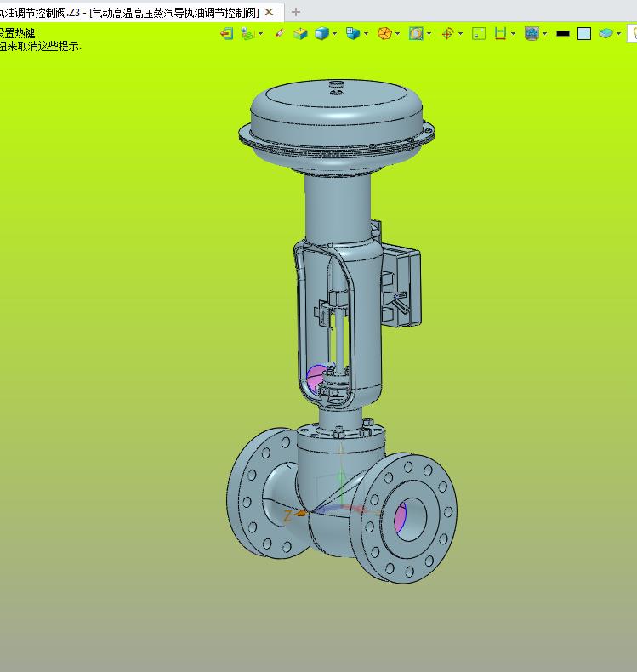Click the lightbulb icon at toolbar end
This screenshot has width=637, height=672.
pos(633,33)
